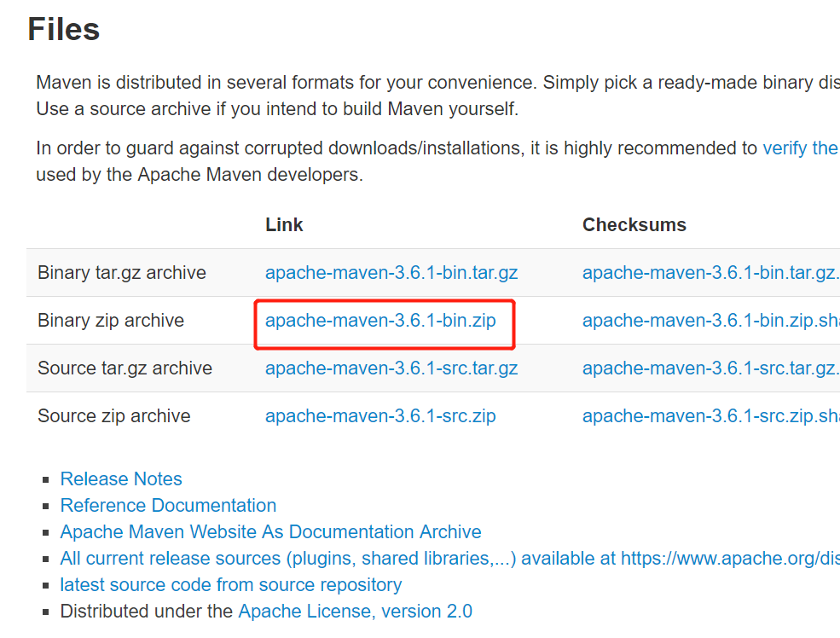The height and width of the screenshot is (638, 840).
Task: Open the Release Notes link
Action: (120, 478)
